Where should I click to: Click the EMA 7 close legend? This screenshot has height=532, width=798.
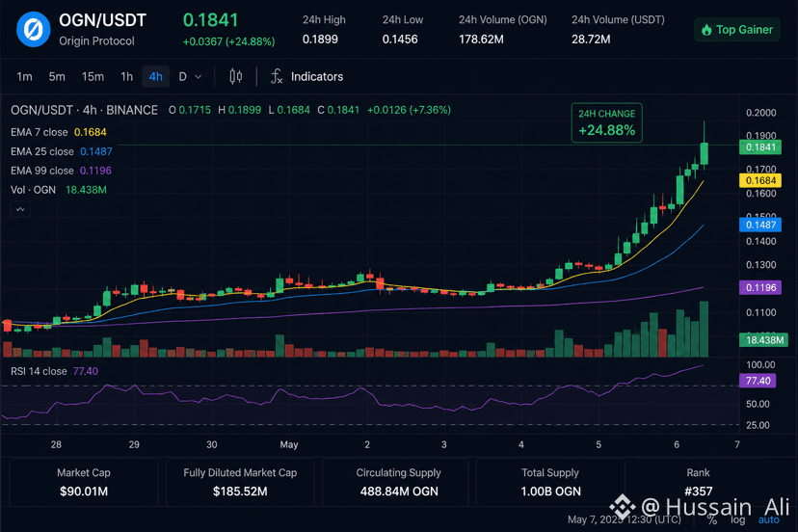point(59,132)
